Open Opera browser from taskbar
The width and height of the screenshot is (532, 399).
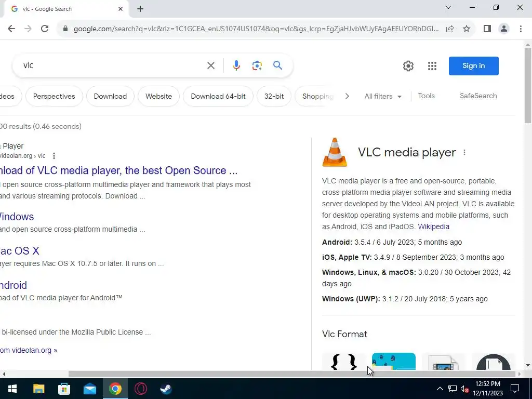tap(140, 389)
